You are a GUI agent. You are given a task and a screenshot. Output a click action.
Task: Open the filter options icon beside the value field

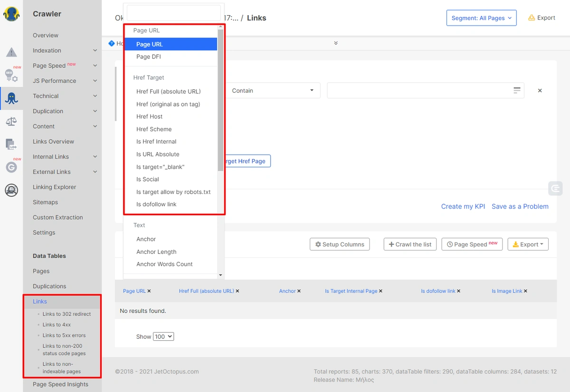click(x=517, y=90)
